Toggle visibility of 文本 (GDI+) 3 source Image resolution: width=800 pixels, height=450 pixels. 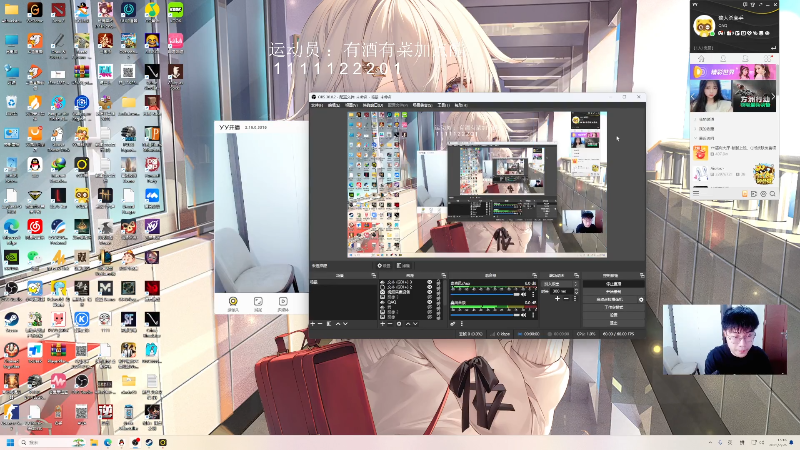point(430,282)
